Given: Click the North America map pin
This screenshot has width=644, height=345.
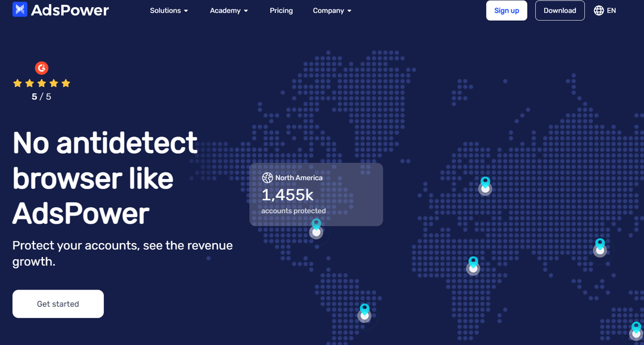Looking at the screenshot, I should (x=316, y=229).
